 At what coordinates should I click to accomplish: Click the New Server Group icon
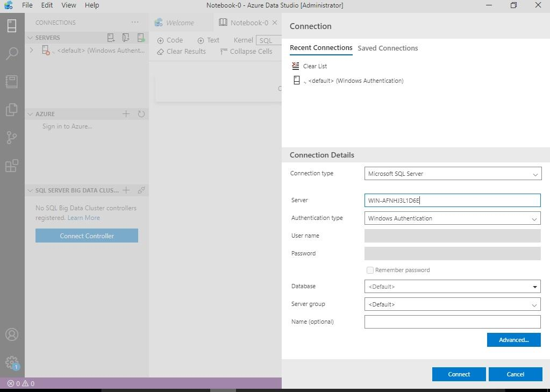click(126, 38)
